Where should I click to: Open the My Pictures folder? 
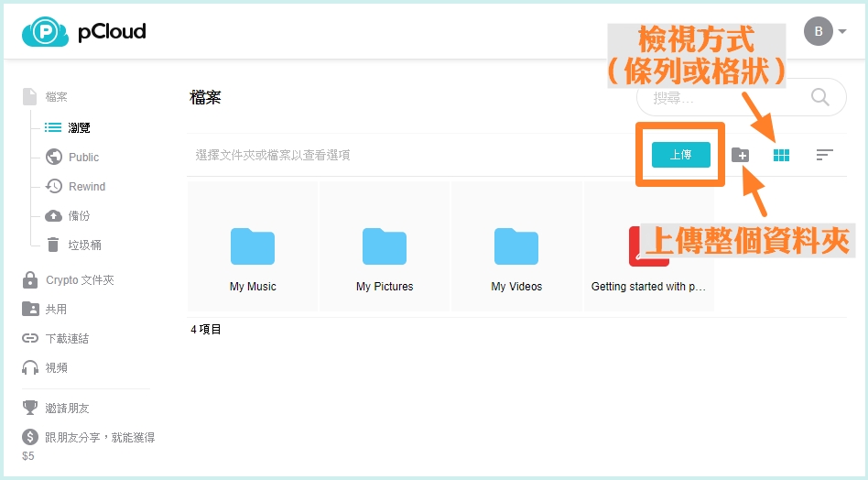click(x=385, y=246)
